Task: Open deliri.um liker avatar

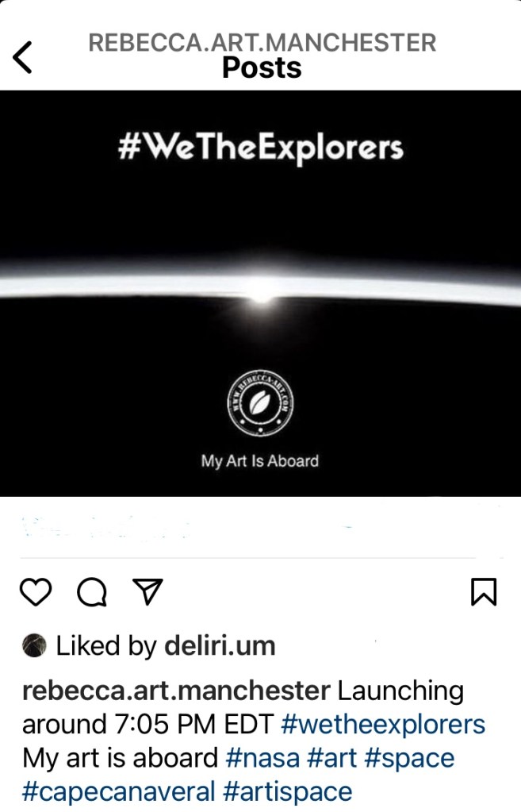Action: click(34, 645)
